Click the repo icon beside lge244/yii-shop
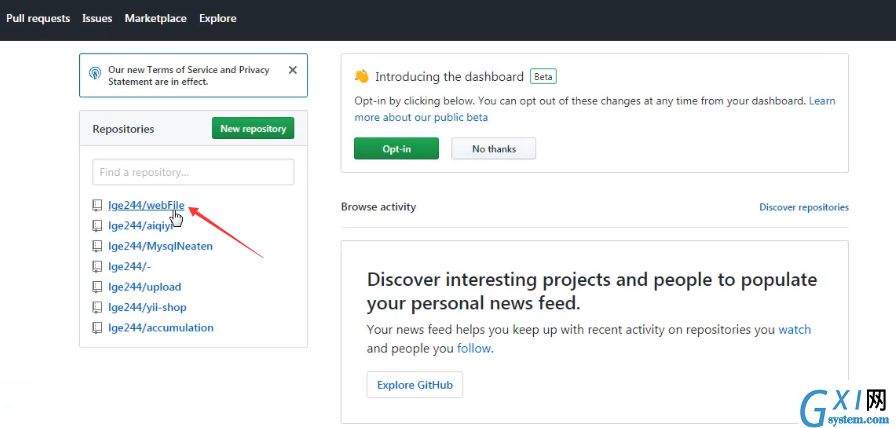This screenshot has height=428, width=896. pyautogui.click(x=97, y=307)
